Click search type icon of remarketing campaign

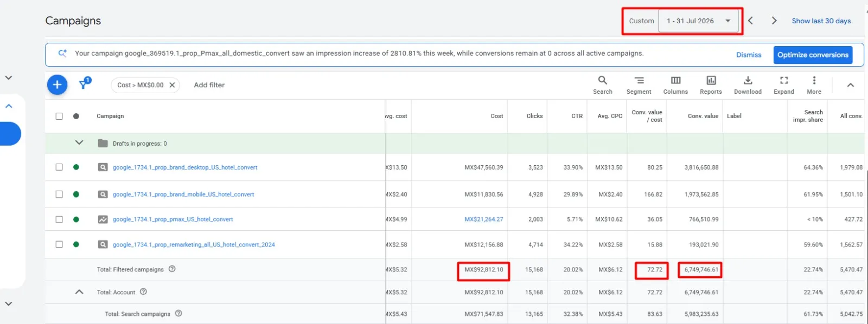pyautogui.click(x=103, y=244)
